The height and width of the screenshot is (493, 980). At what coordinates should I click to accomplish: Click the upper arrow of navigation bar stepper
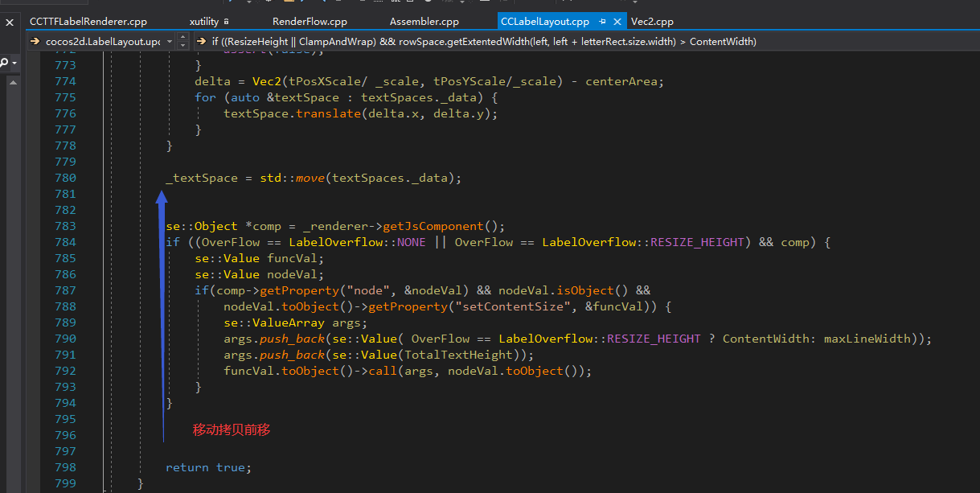182,37
